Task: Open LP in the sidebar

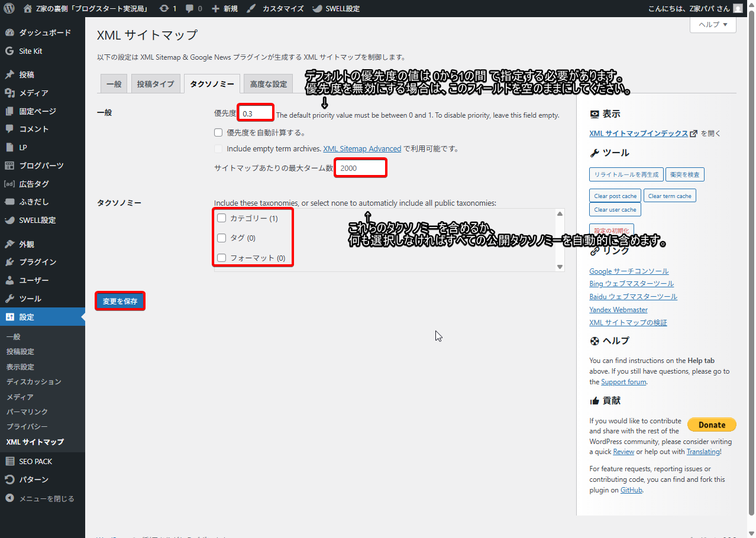Action: 43,147
